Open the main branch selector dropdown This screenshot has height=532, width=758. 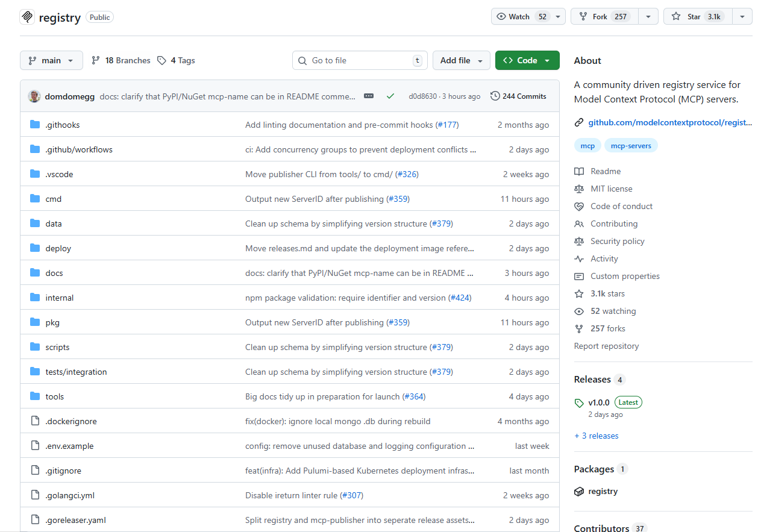51,60
